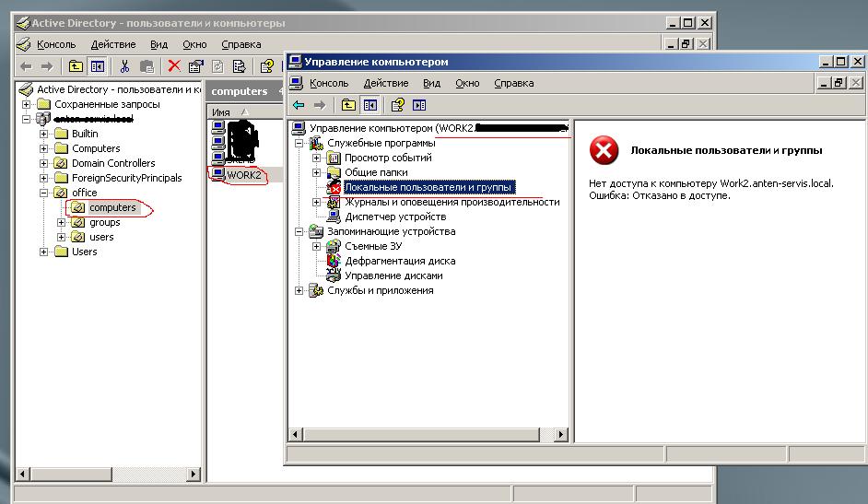Click red Delete X icon in Active Directory toolbar

(174, 65)
